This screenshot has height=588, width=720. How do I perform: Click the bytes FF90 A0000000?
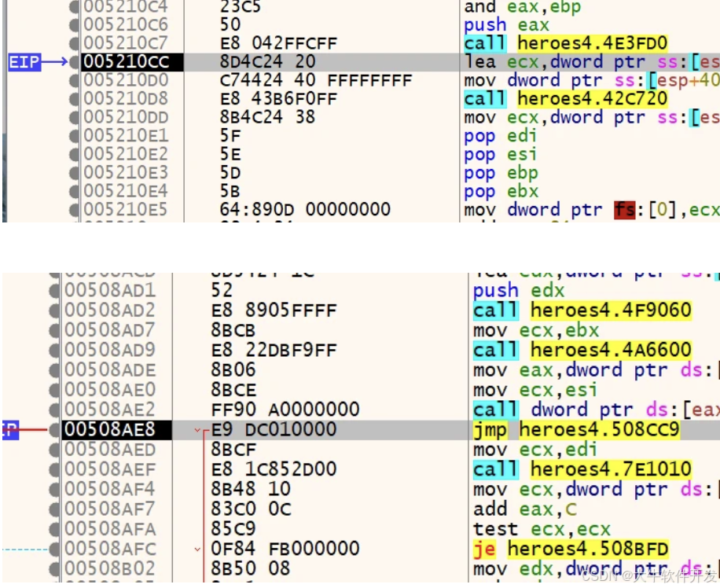285,410
